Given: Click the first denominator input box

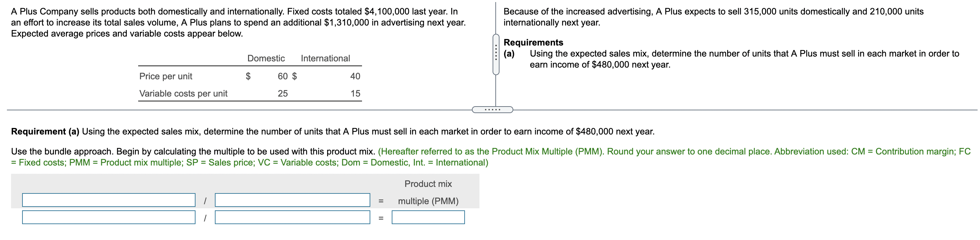Looking at the screenshot, I should [x=293, y=200].
